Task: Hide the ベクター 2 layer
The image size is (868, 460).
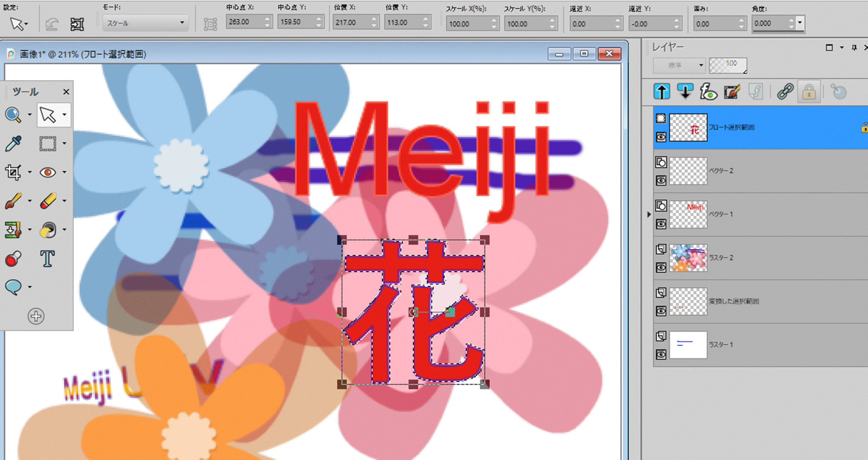Action: [x=661, y=181]
